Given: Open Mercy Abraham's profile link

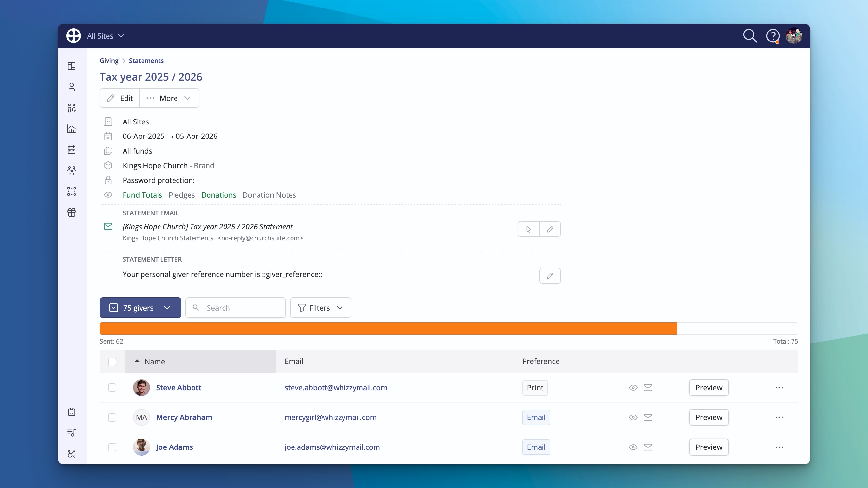Looking at the screenshot, I should coord(184,417).
